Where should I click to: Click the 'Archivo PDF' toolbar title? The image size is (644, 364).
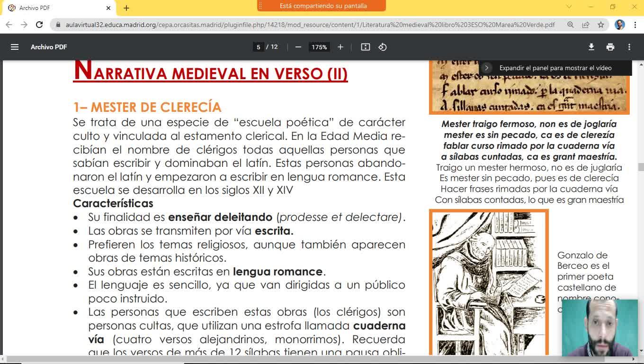[49, 47]
